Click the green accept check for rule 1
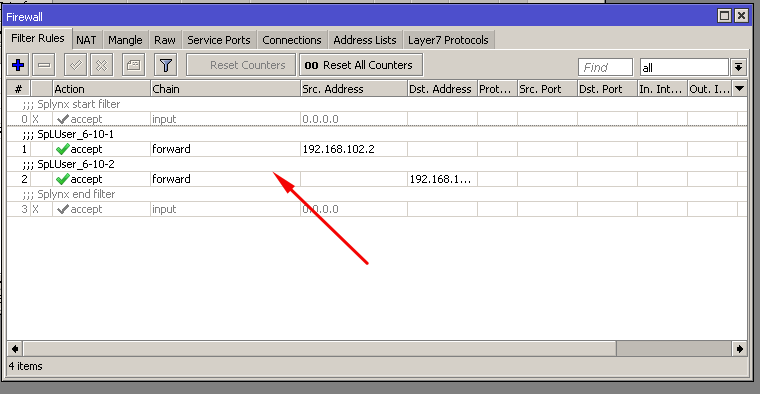Image resolution: width=760 pixels, height=394 pixels. 63,149
